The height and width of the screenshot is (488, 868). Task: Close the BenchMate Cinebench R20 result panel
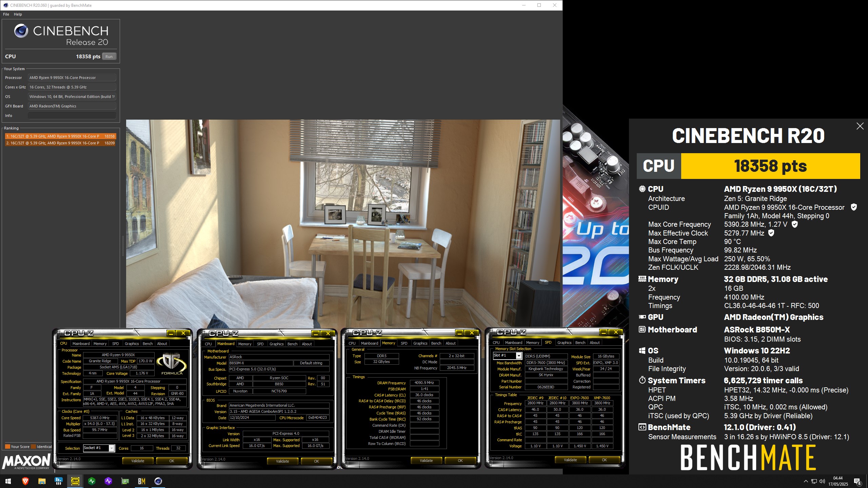(x=860, y=126)
